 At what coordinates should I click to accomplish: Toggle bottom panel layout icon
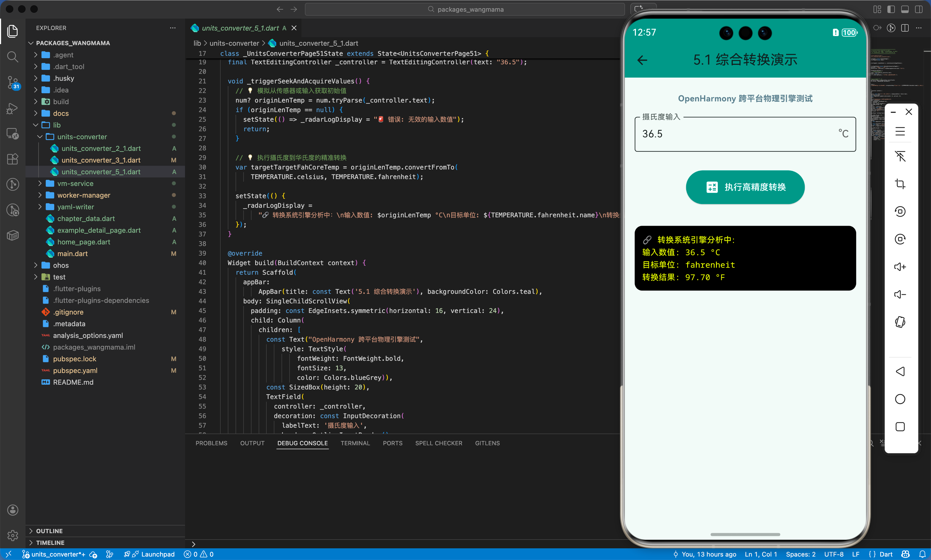click(905, 10)
